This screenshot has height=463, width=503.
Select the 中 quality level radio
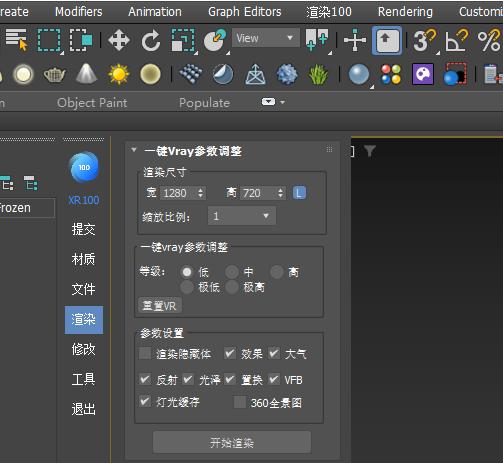click(232, 272)
